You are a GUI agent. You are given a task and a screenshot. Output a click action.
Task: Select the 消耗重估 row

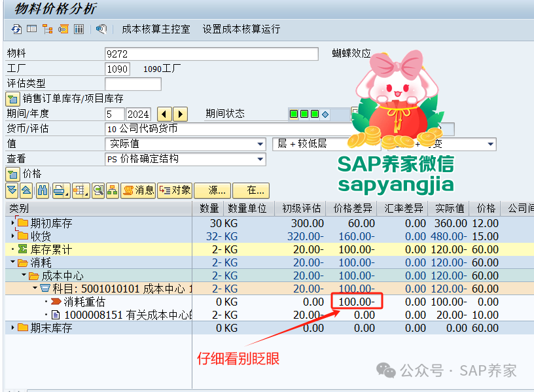tap(269, 302)
